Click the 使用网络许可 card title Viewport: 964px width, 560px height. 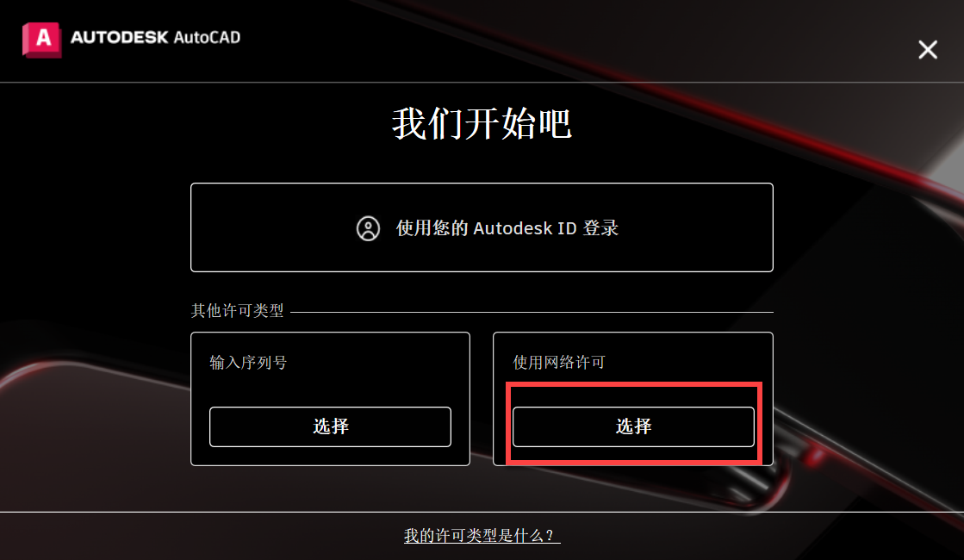pos(559,363)
